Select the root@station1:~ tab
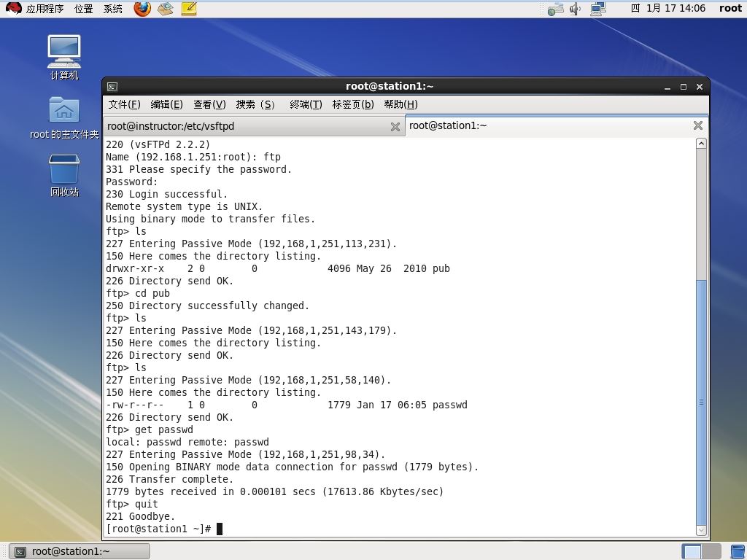The height and width of the screenshot is (560, 747). pos(557,125)
